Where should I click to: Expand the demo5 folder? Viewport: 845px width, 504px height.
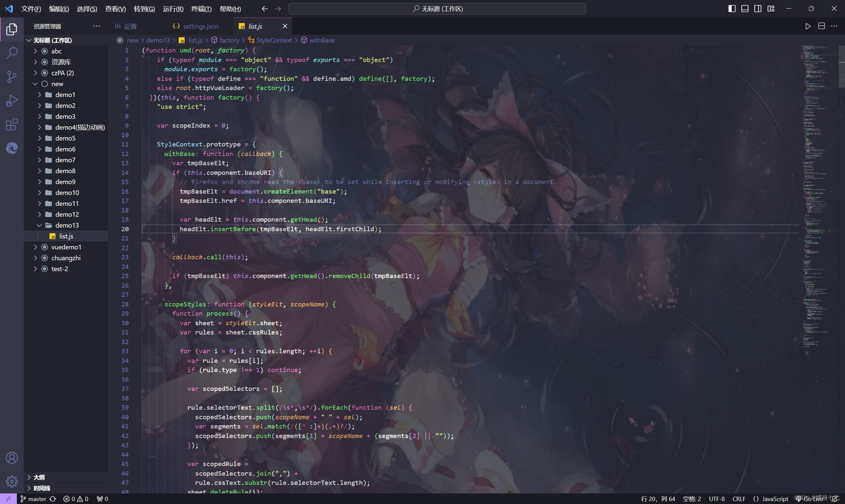[65, 138]
